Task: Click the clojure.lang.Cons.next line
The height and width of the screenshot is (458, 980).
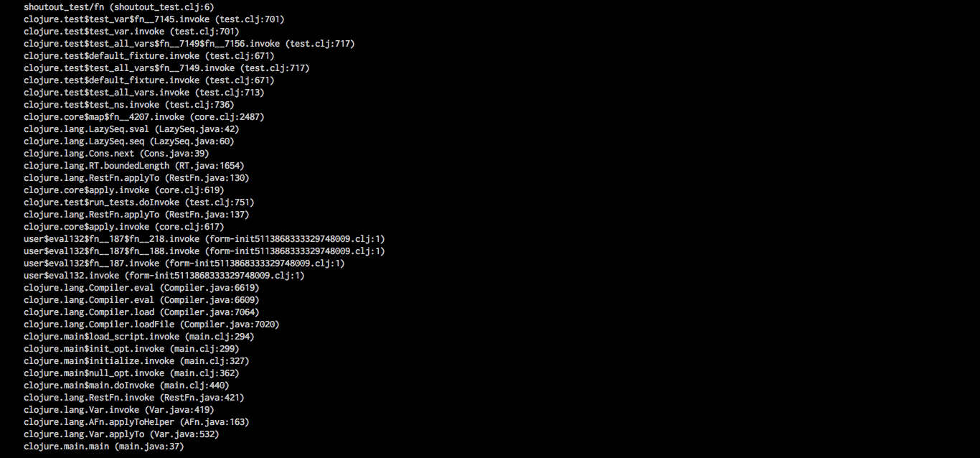Action: coord(116,154)
